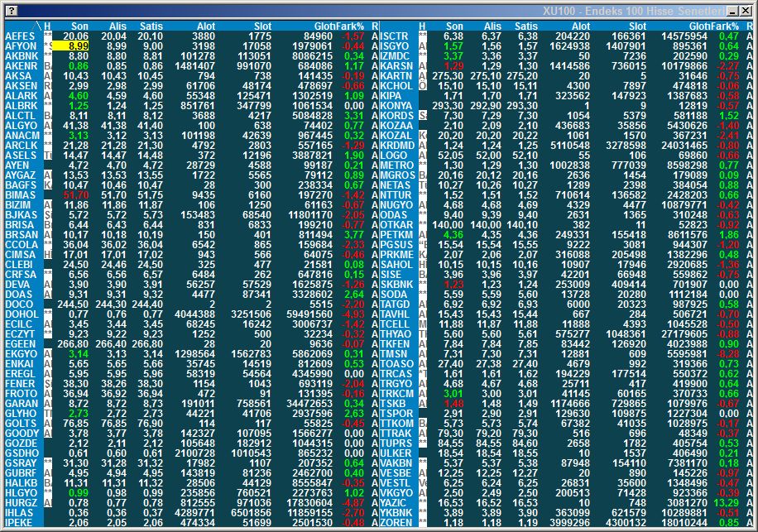Click the EKGYO stock symbol
758x532 pixels.
pyautogui.click(x=21, y=353)
